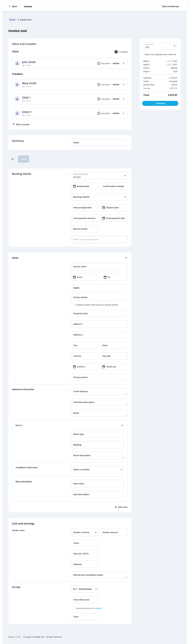Screen dimensions: 189x644
Task: Open the Booked date calendar icon
Action: [x=74, y=186]
